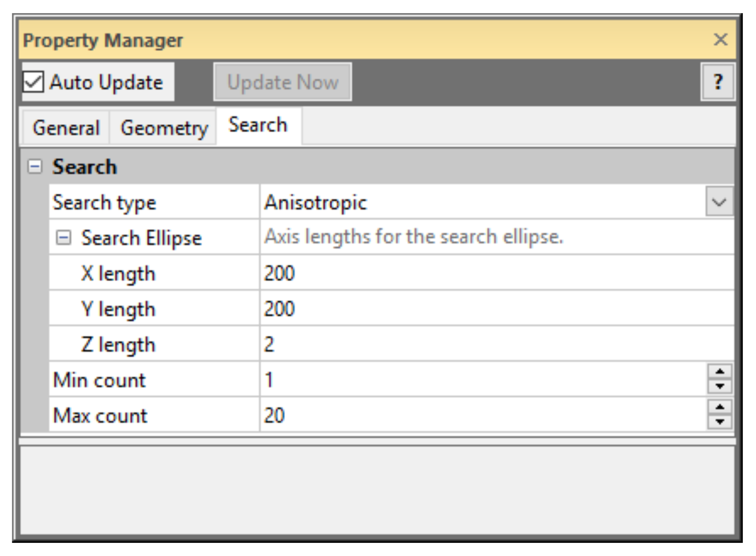Viewport: 756px width, 556px height.
Task: Open the Geometry tab
Action: tap(164, 128)
